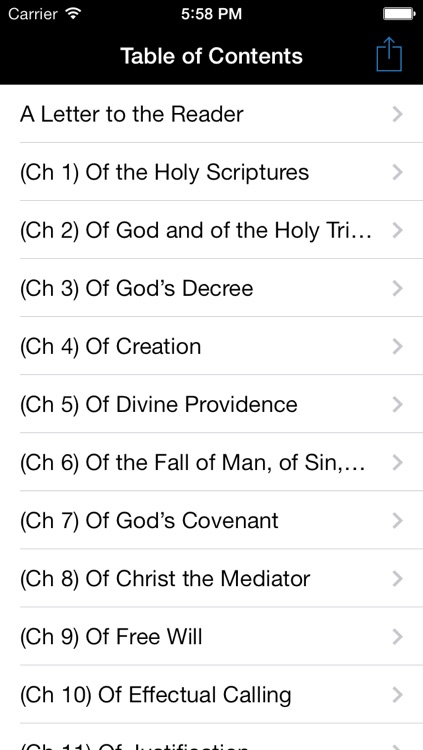Image resolution: width=423 pixels, height=750 pixels.
Task: Select Ch 2 Of God and Holy Trinity
Action: (x=212, y=231)
